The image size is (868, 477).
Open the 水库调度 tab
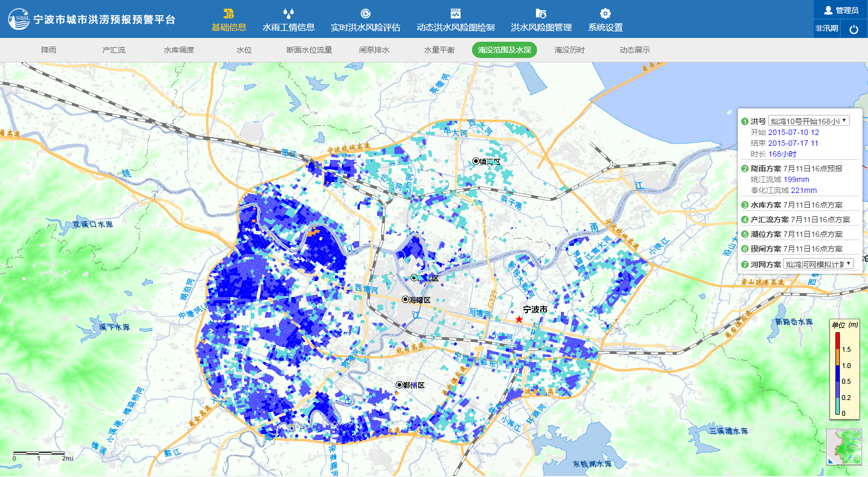pyautogui.click(x=178, y=50)
